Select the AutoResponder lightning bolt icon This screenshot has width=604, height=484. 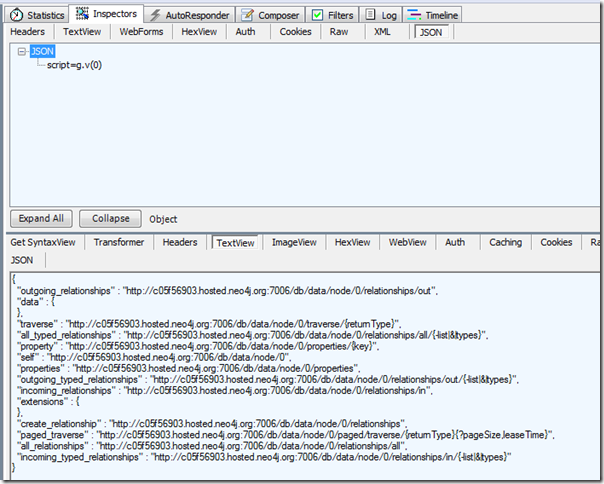156,15
